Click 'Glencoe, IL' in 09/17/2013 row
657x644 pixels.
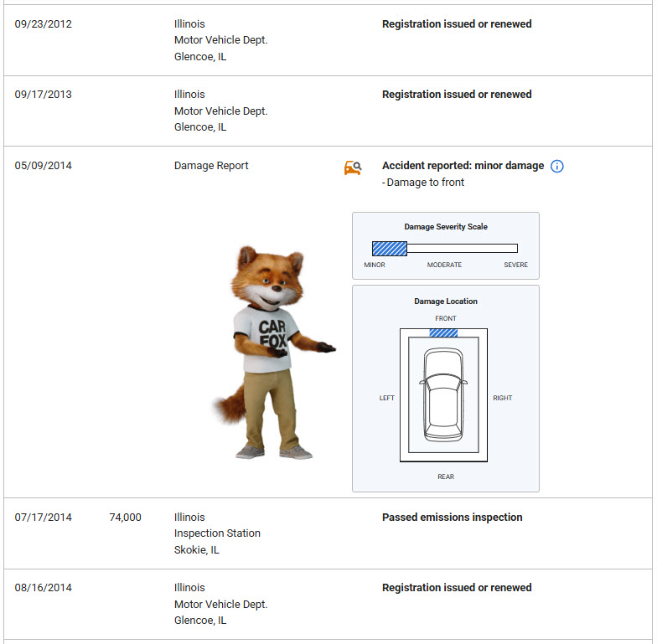coord(200,127)
